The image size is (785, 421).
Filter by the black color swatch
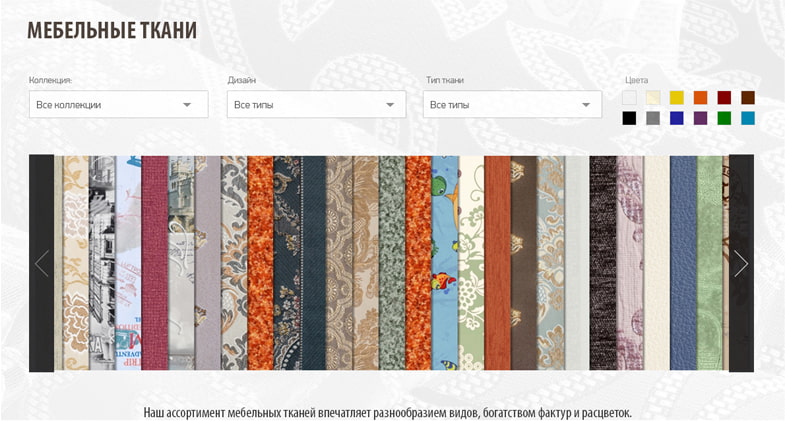point(629,118)
